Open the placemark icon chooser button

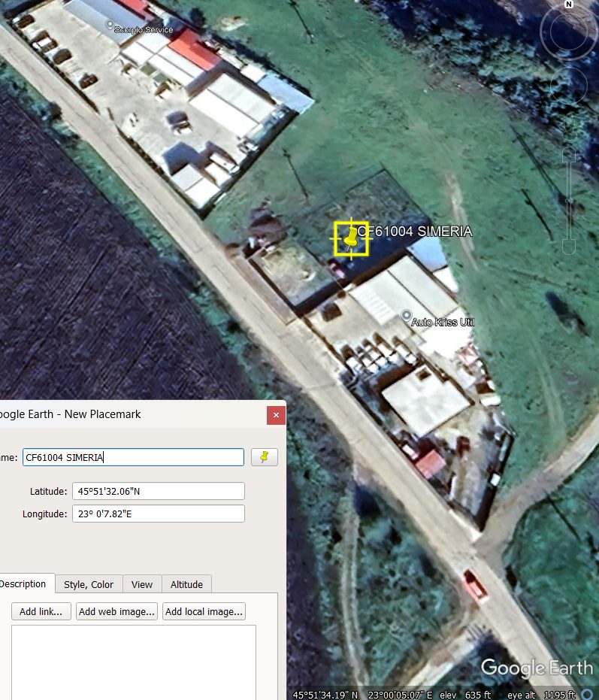(265, 457)
